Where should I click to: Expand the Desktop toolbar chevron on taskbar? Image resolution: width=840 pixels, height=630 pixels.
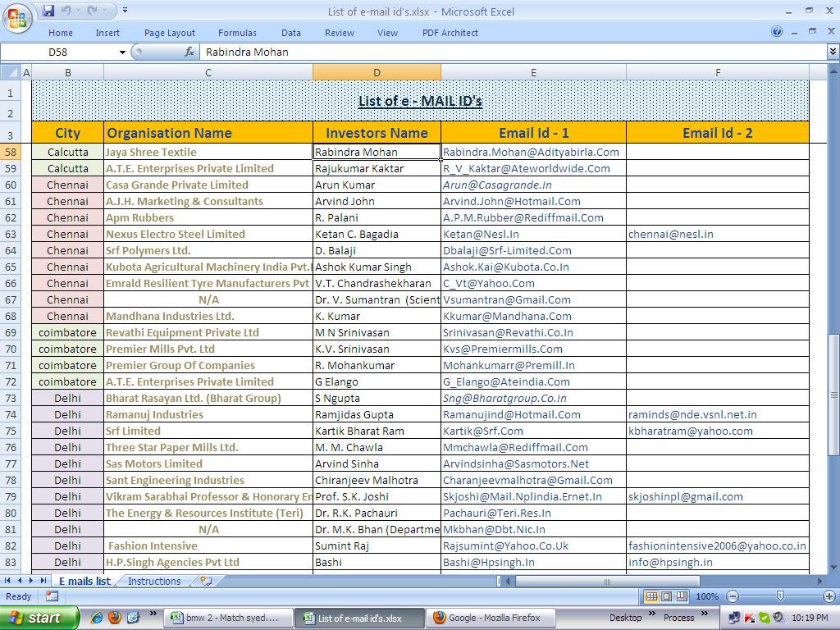pyautogui.click(x=652, y=614)
